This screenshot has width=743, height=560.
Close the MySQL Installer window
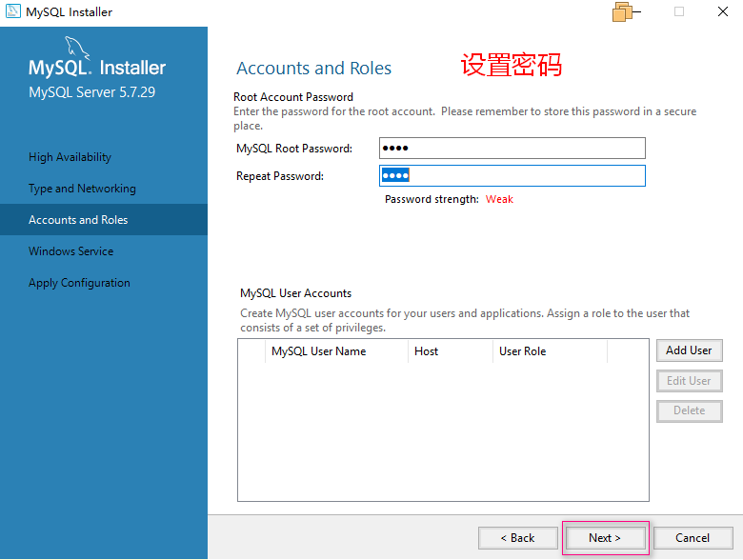point(723,11)
